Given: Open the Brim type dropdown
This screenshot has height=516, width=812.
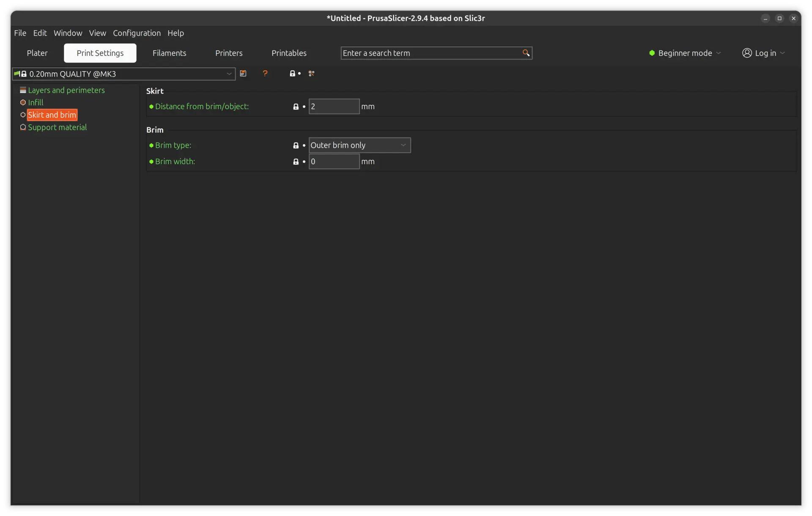Looking at the screenshot, I should pyautogui.click(x=359, y=145).
